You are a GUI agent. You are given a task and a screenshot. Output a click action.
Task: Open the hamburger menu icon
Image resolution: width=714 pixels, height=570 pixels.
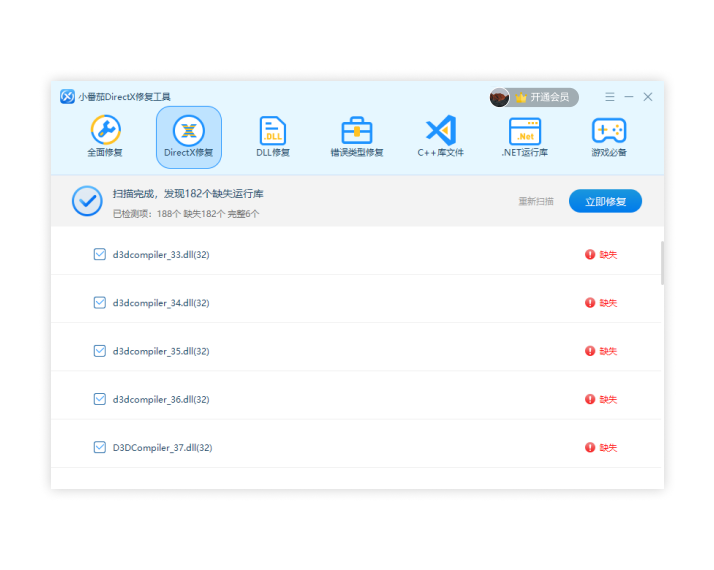point(610,97)
